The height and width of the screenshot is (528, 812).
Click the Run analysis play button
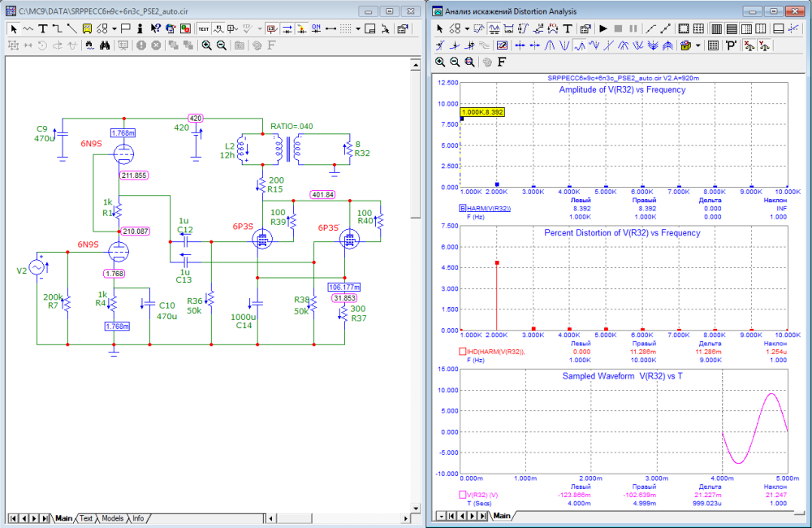click(x=603, y=28)
